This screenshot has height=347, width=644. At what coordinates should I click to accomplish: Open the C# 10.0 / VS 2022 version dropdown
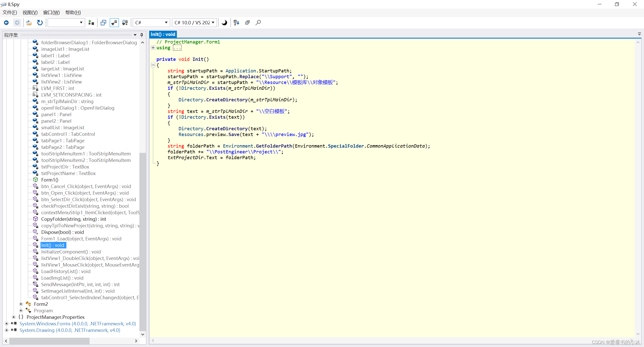click(x=194, y=23)
